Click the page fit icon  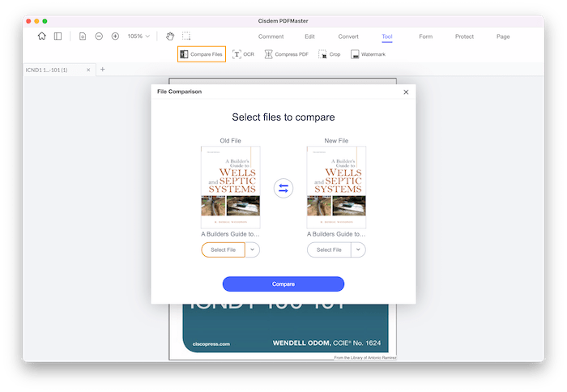pos(83,36)
